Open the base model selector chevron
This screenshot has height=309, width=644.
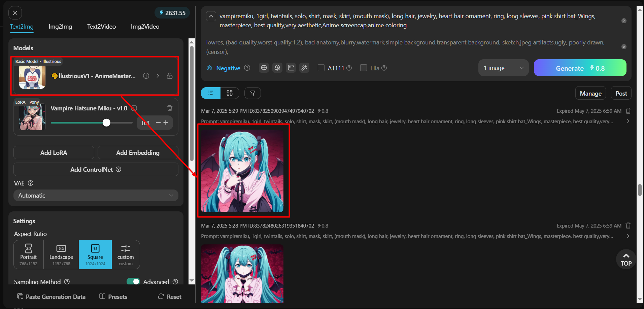point(158,76)
